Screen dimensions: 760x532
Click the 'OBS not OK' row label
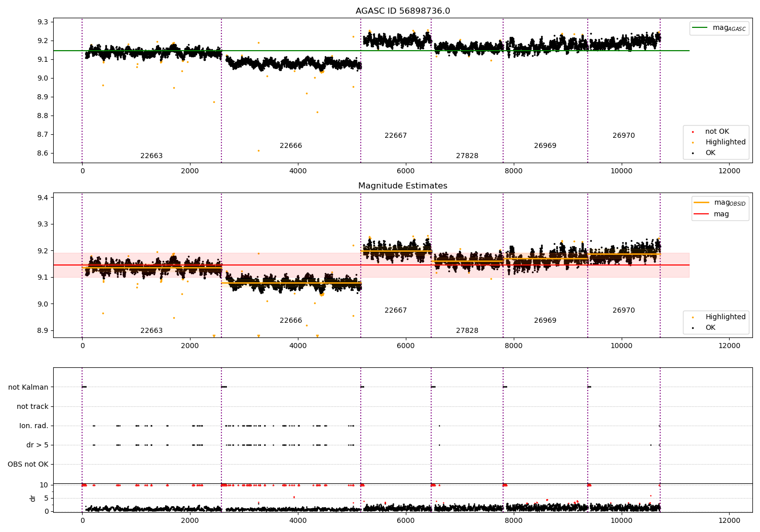click(x=28, y=465)
